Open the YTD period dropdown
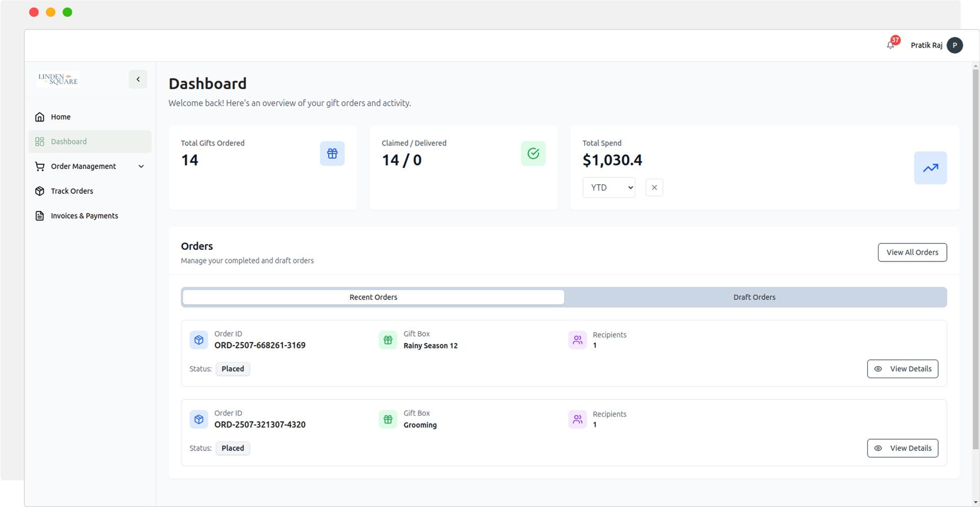Image resolution: width=980 pixels, height=507 pixels. tap(609, 188)
